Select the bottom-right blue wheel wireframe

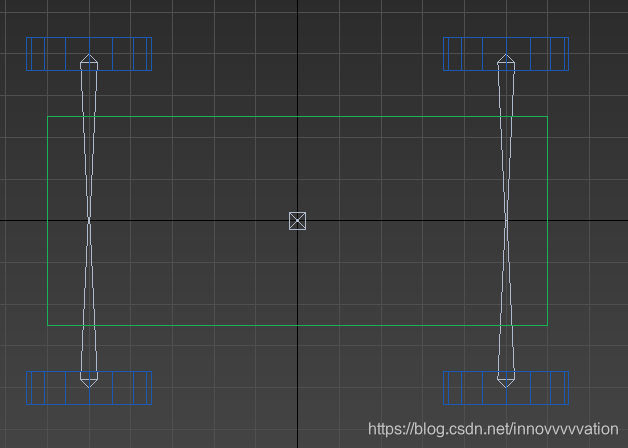pyautogui.click(x=506, y=388)
